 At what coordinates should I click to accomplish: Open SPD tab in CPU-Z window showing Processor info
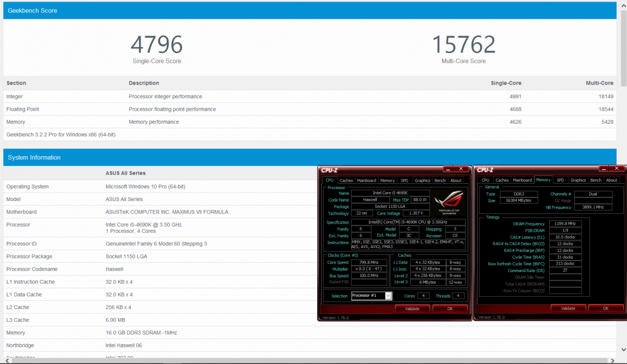(405, 180)
